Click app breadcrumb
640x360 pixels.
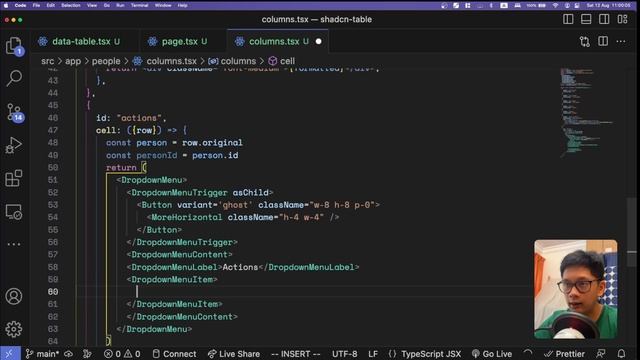tap(73, 61)
